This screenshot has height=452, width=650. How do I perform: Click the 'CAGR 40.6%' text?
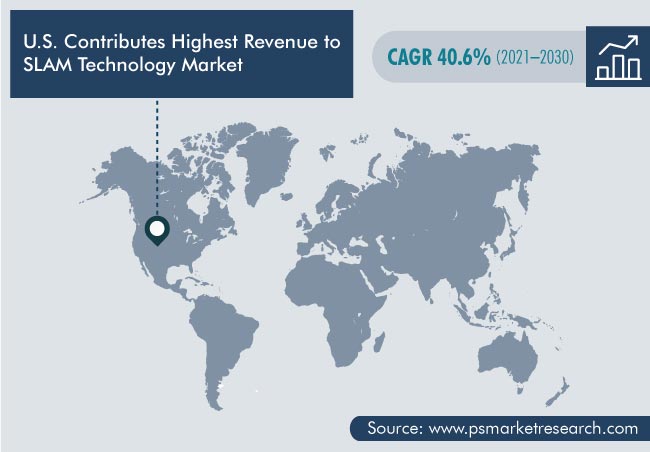pyautogui.click(x=439, y=57)
